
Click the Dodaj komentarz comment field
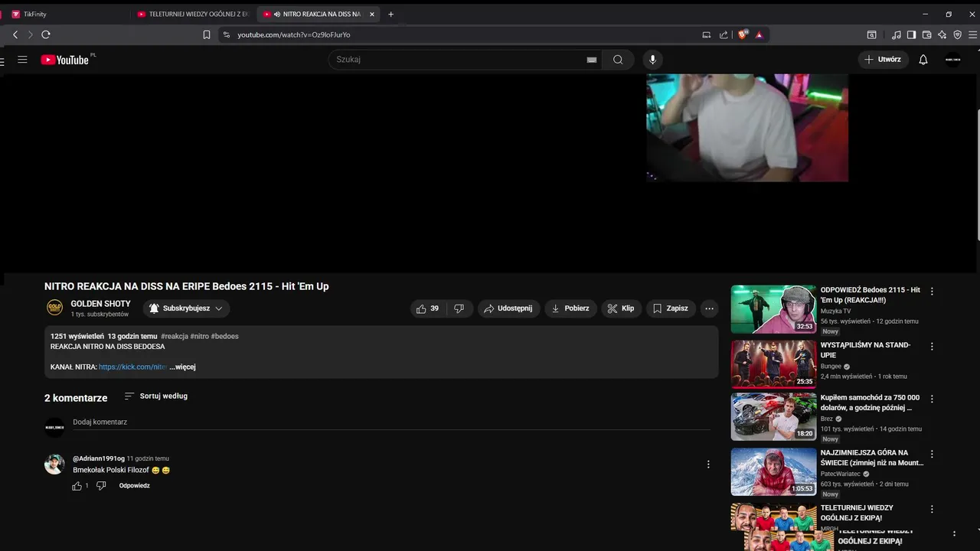point(391,422)
